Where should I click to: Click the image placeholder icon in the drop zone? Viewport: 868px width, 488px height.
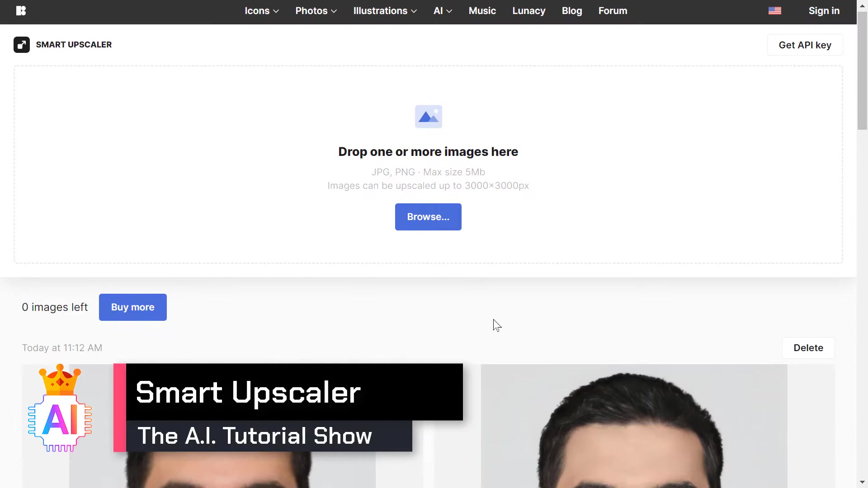[x=429, y=117]
